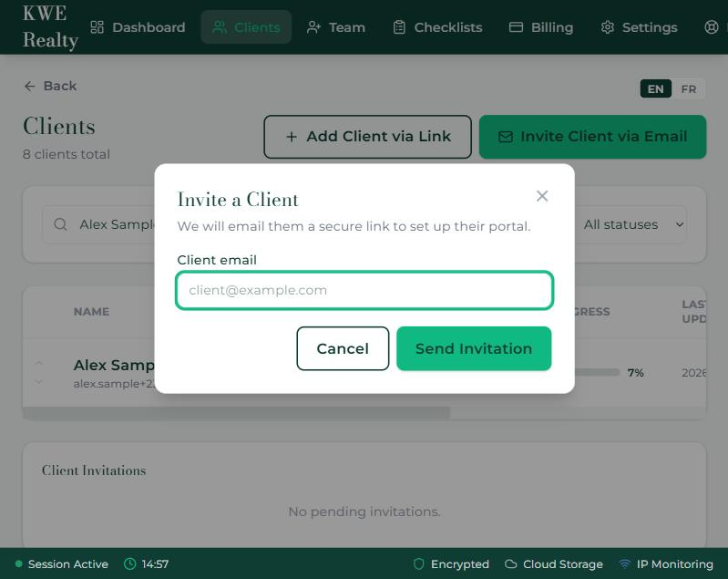Screen dimensions: 728x579
Task: Cancel the client invitation dialog
Action: [343, 348]
